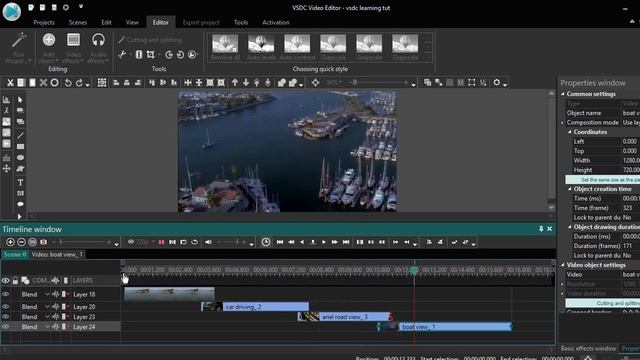Move object down one layer arrow

coord(246,83)
